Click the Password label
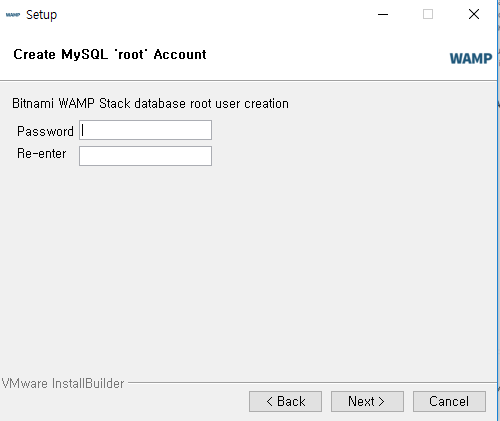The width and height of the screenshot is (500, 421). click(x=45, y=131)
